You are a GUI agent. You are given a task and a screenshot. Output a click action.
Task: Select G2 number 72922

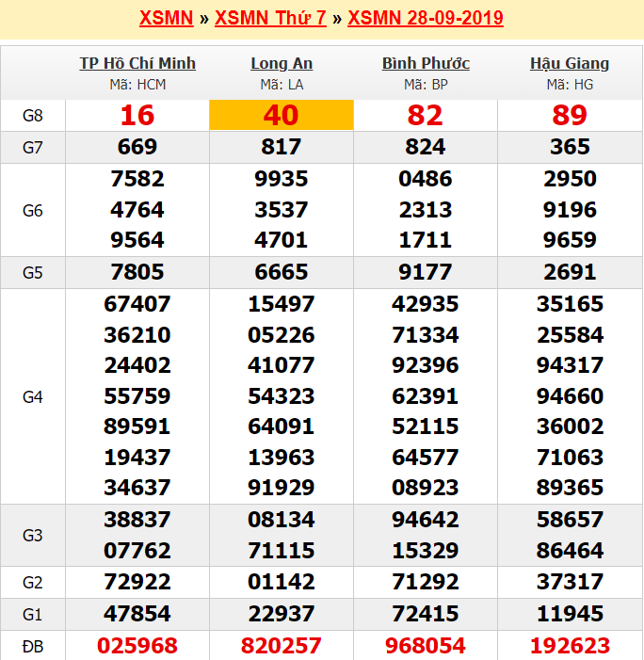[x=137, y=582]
